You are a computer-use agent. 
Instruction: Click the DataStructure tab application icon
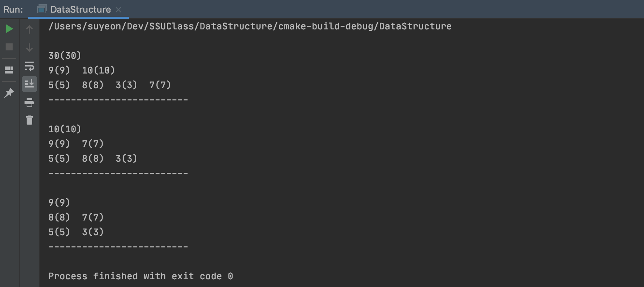point(42,9)
